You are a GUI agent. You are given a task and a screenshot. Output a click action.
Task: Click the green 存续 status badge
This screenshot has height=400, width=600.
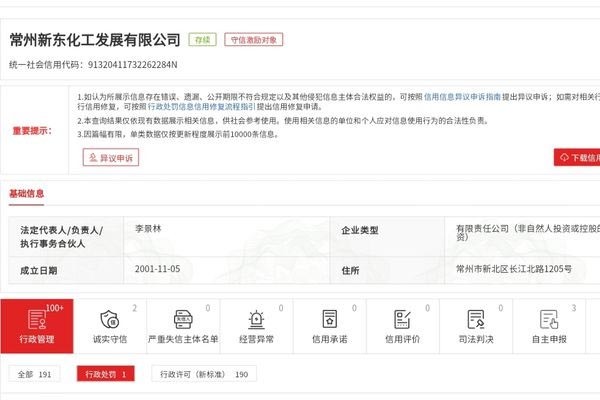click(202, 40)
